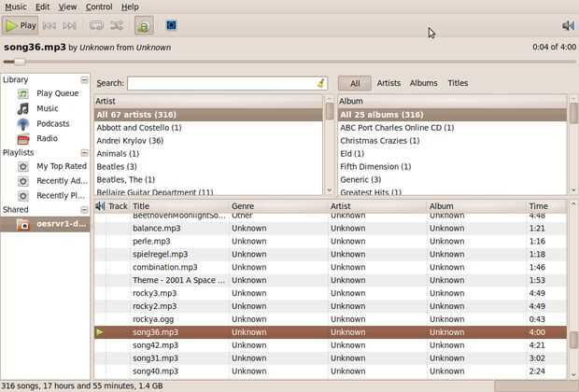Open Recently Played playlist
The width and height of the screenshot is (579, 392).
coord(61,196)
